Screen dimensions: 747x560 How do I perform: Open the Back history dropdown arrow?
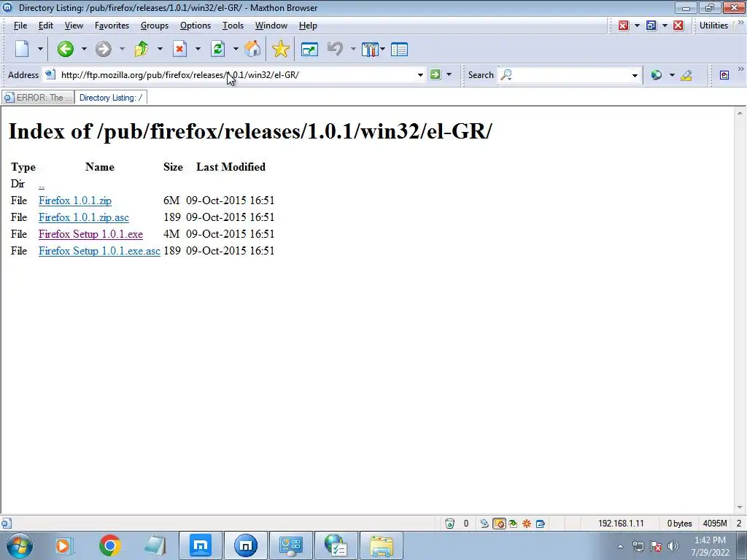click(x=84, y=49)
